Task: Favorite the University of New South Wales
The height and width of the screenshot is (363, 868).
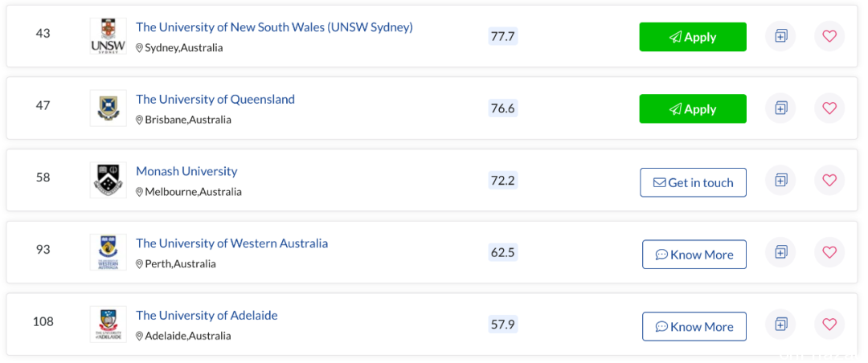Action: click(x=829, y=36)
